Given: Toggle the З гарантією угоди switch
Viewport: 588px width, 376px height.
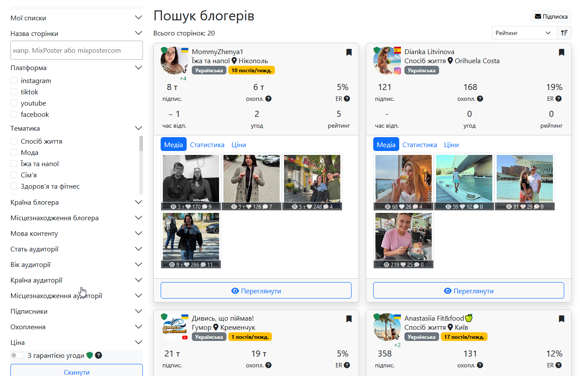Looking at the screenshot, I should 17,356.
